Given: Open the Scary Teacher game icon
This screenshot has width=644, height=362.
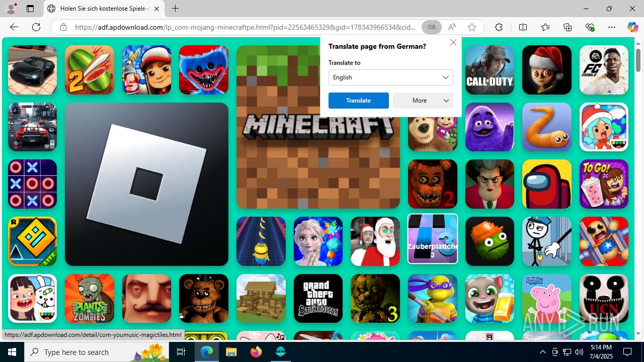Looking at the screenshot, I should 490,184.
